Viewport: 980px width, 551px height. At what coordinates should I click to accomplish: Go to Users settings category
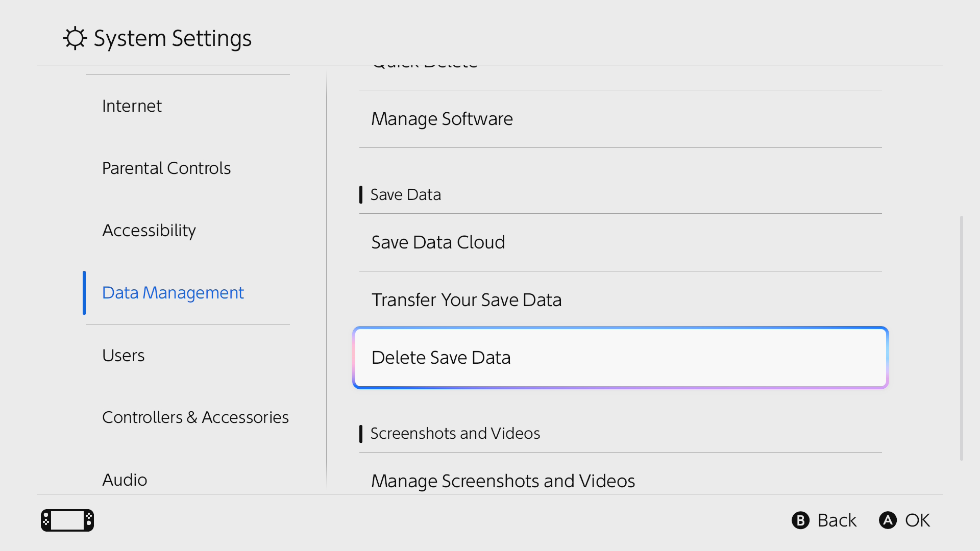pos(124,355)
